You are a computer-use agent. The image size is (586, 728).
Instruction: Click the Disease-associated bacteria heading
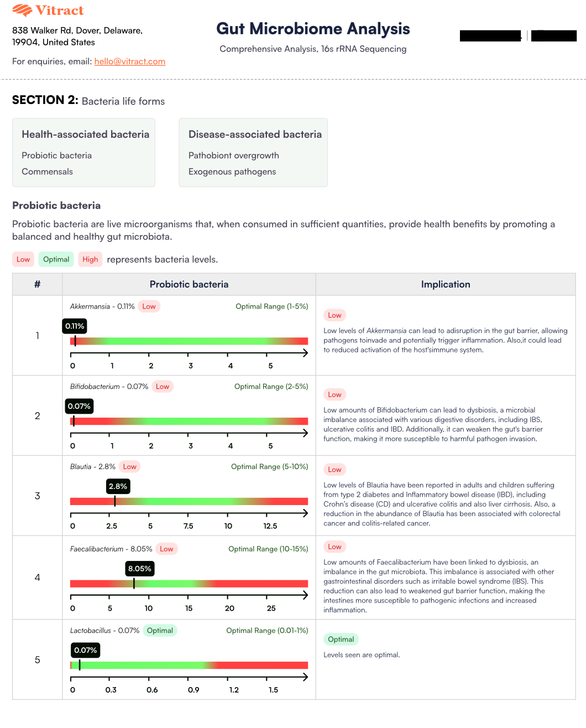255,134
